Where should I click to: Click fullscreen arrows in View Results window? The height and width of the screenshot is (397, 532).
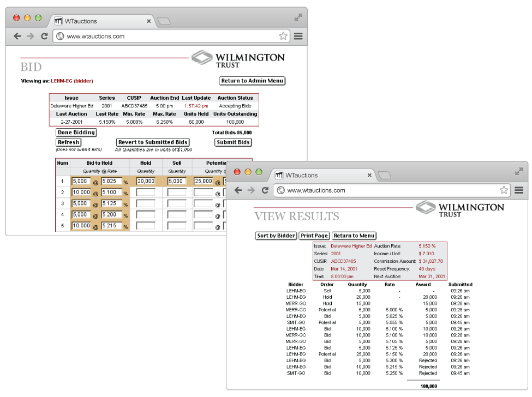(519, 172)
